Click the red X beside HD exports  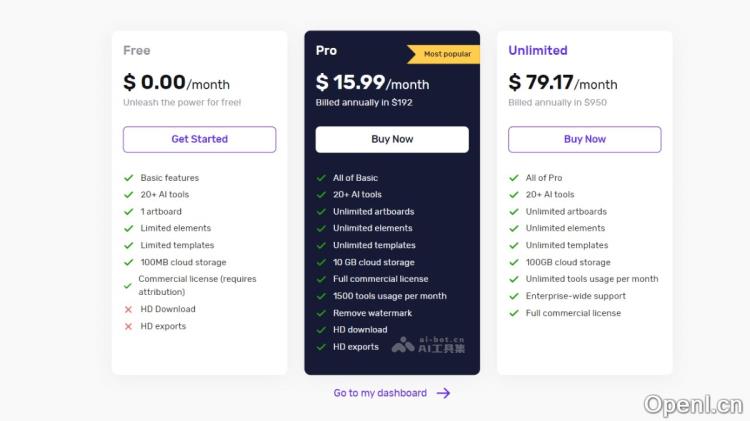(x=128, y=326)
